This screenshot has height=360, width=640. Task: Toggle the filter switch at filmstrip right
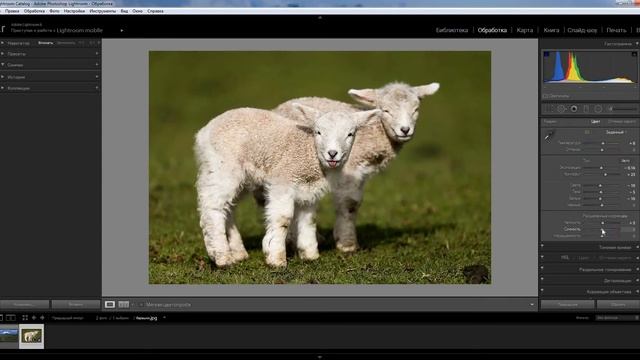637,318
